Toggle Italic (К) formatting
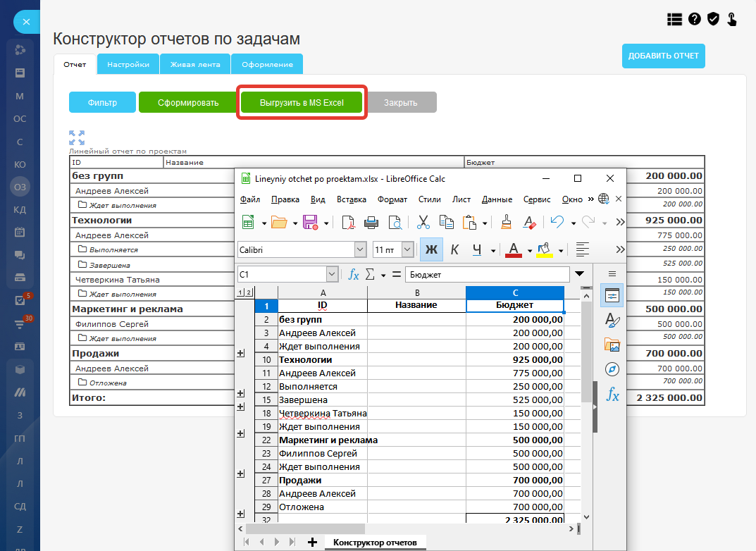This screenshot has height=551, width=756. 454,249
